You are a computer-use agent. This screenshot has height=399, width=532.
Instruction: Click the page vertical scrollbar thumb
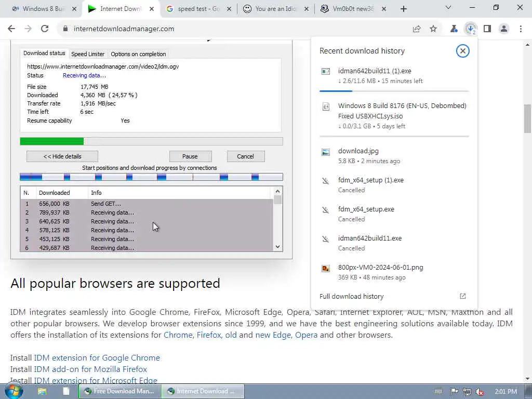pyautogui.click(x=528, y=118)
